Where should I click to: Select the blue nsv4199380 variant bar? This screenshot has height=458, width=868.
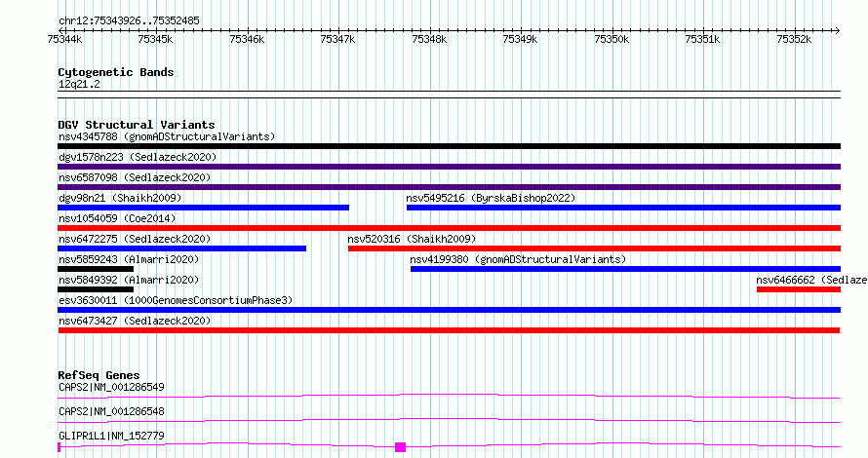[625, 269]
